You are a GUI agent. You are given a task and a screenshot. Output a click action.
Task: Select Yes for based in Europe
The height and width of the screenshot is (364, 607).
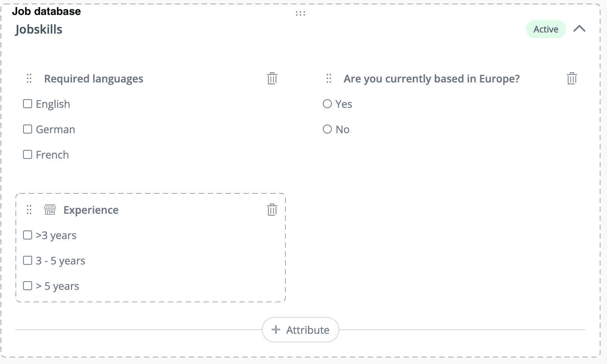coord(327,104)
